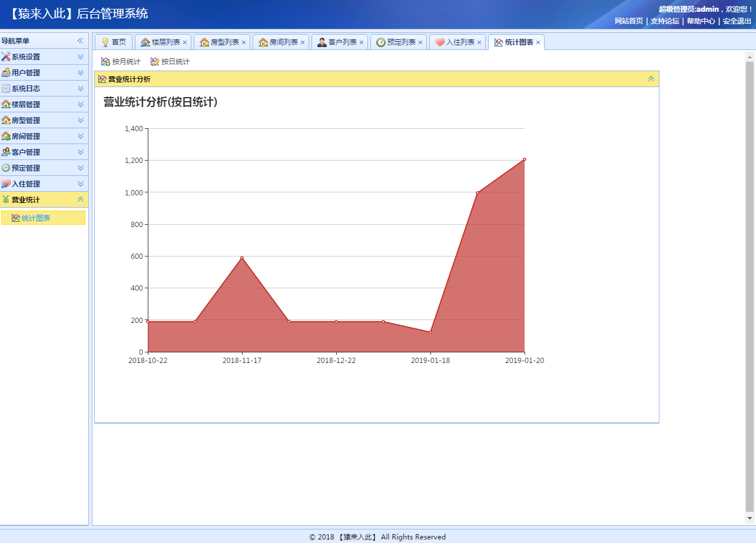Click the 1,400 y-axis label
756x543 pixels.
point(134,129)
